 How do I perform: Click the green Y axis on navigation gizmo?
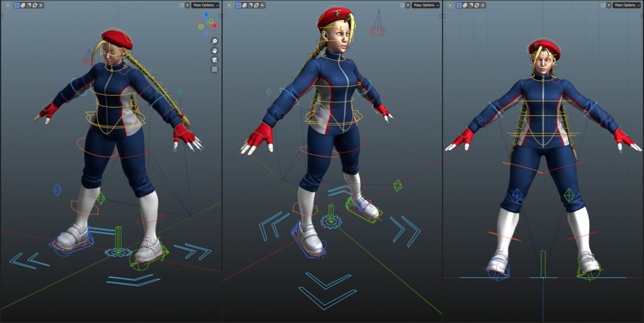coord(211,21)
